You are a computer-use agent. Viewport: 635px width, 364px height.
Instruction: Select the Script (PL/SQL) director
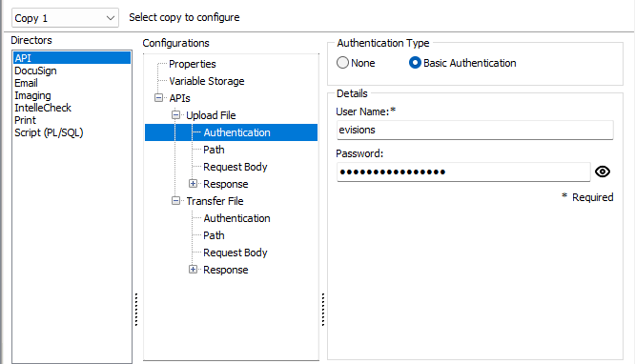[49, 132]
